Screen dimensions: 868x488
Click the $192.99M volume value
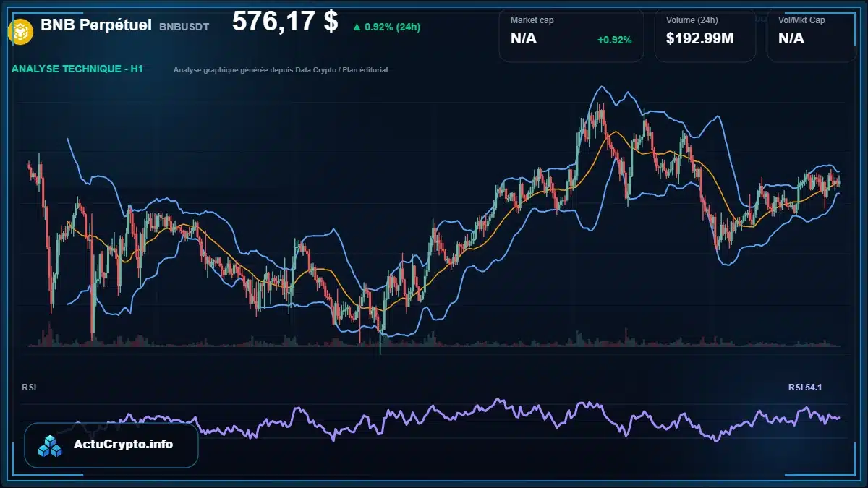pyautogui.click(x=699, y=38)
